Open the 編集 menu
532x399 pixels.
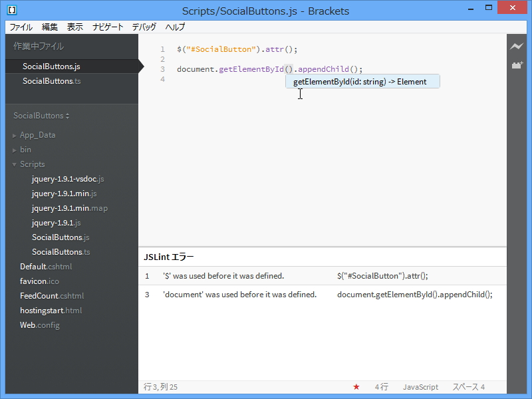(x=50, y=27)
